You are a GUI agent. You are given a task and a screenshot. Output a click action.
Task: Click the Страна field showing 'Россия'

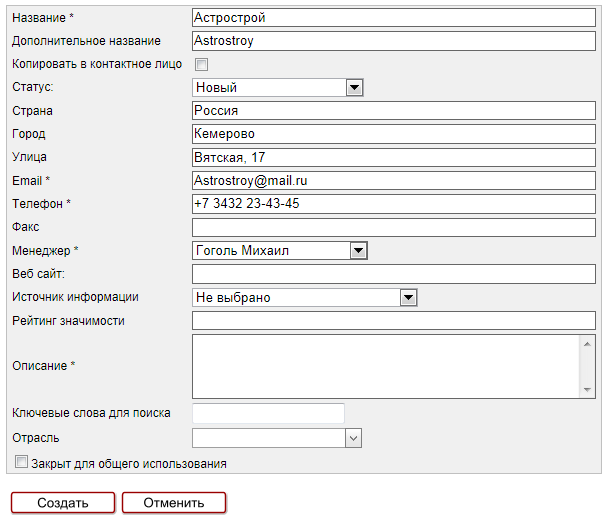point(392,111)
